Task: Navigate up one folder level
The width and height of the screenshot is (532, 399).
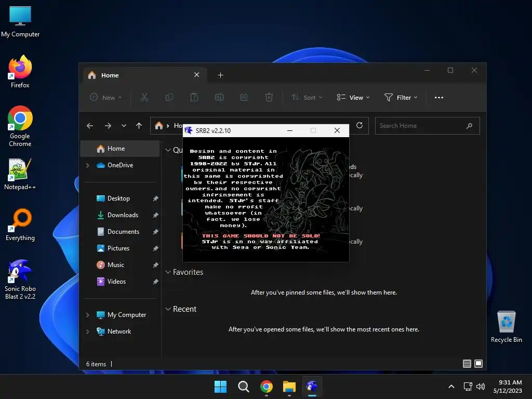Action: coord(139,126)
